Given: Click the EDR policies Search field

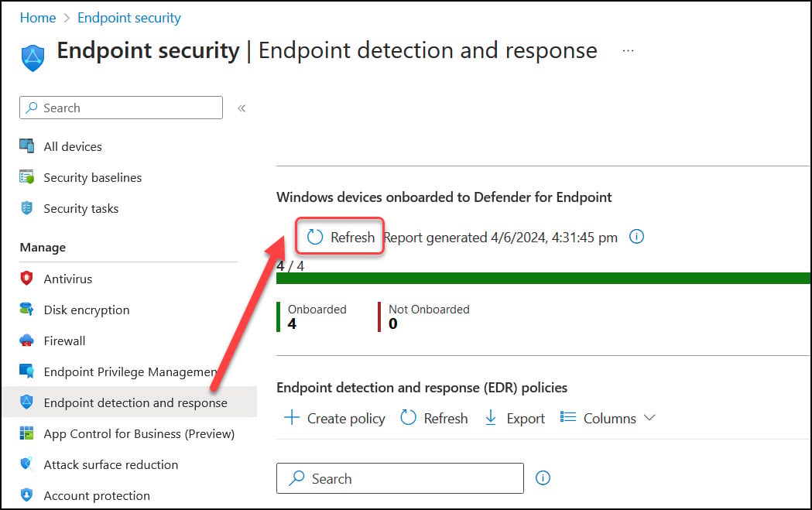Looking at the screenshot, I should pyautogui.click(x=399, y=478).
